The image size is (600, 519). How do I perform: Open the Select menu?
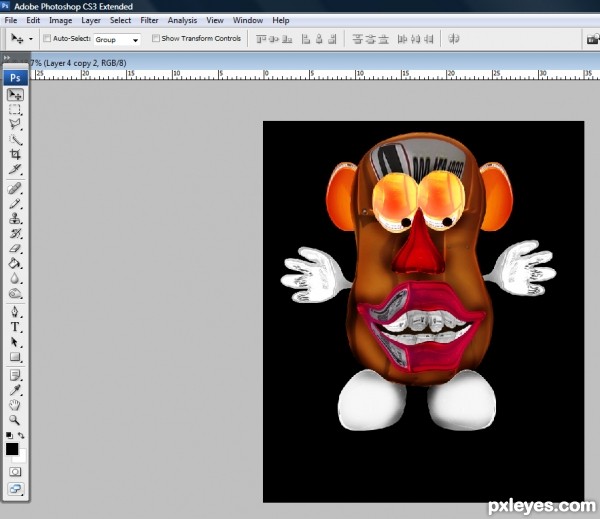coord(121,20)
